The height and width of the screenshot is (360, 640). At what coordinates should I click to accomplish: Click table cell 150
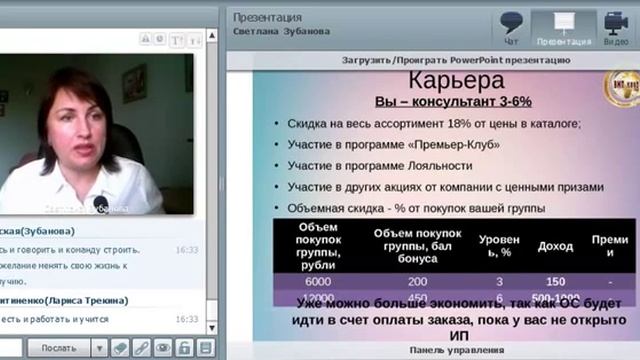point(556,282)
